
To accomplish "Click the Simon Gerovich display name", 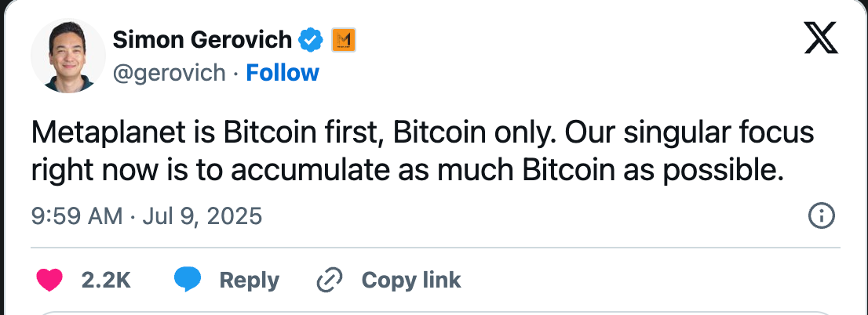I will tap(202, 38).
